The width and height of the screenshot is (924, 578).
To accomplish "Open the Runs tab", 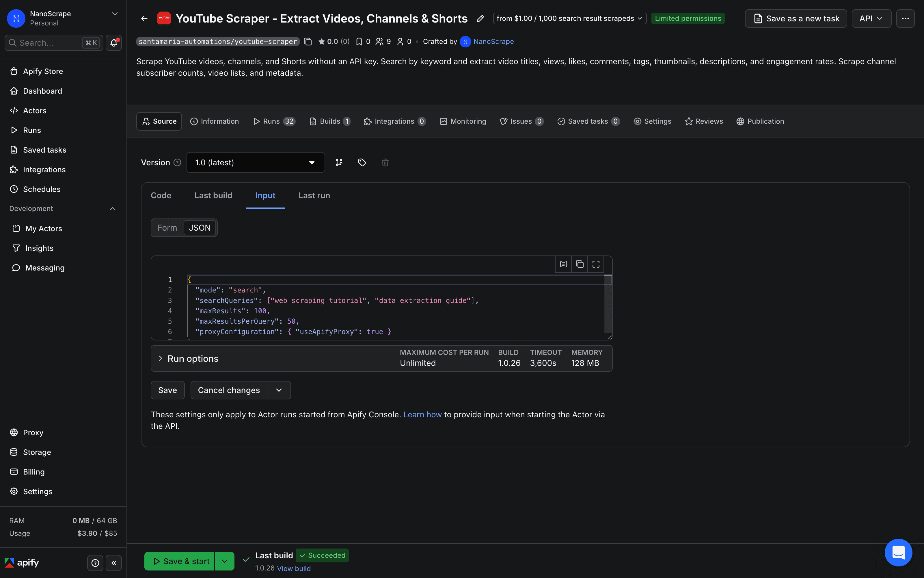I will (274, 121).
